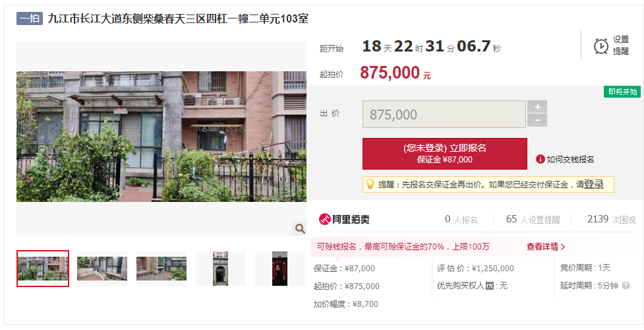The image size is (644, 330).
Task: Increase the bid with the plus button
Action: [x=537, y=107]
